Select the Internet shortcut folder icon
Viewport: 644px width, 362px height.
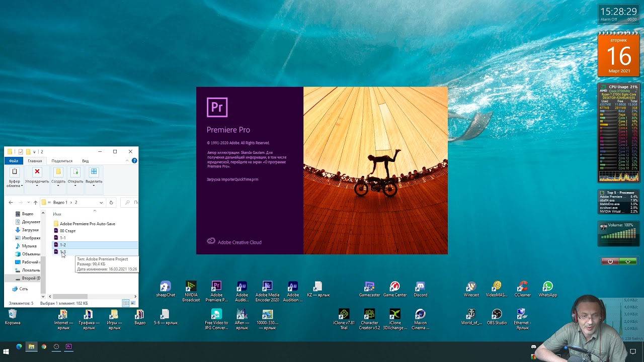[x=63, y=319]
